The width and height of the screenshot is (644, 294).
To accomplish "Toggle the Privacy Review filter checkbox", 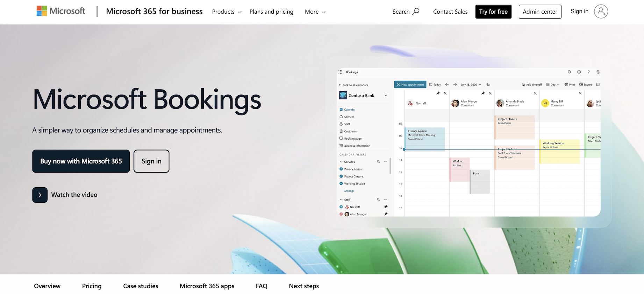I will pos(341,169).
